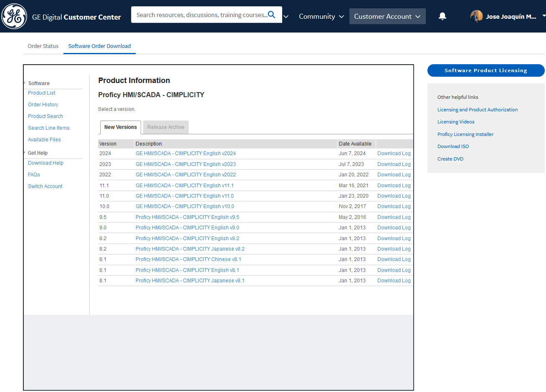Click the GE logo icon

[x=15, y=16]
